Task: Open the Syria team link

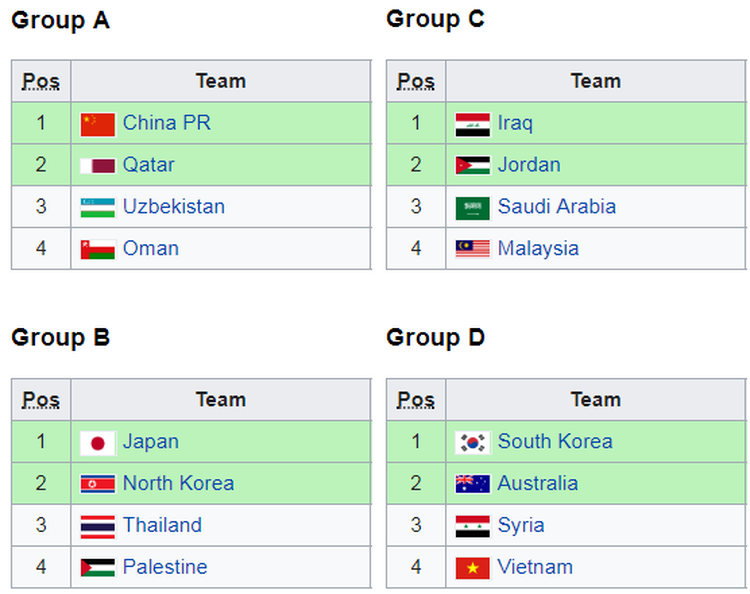Action: (x=521, y=525)
